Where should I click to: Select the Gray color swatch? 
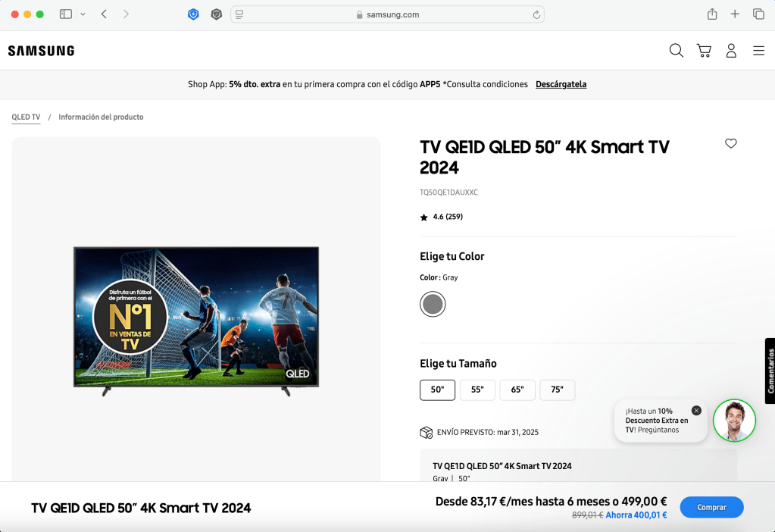click(x=433, y=304)
